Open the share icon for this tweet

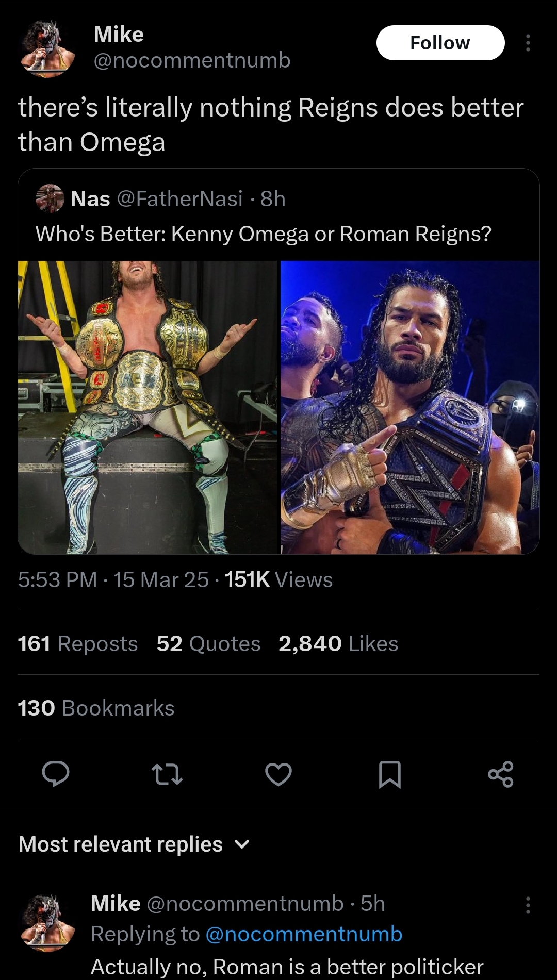point(501,774)
